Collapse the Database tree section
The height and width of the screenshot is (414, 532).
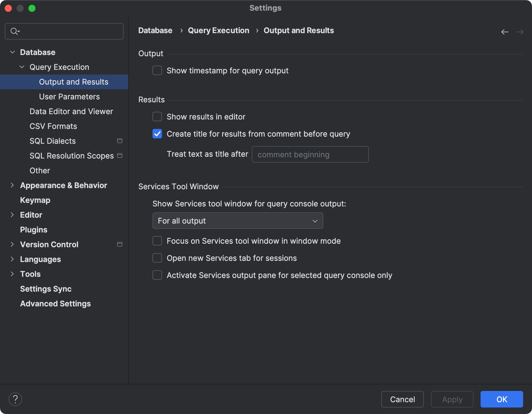click(x=12, y=52)
